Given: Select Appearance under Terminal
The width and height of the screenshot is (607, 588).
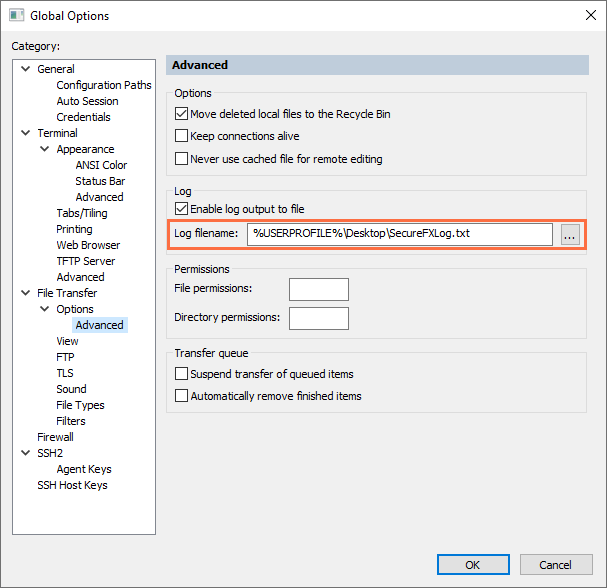Looking at the screenshot, I should 85,149.
